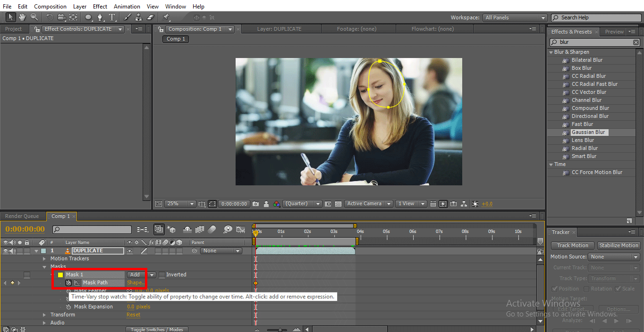The height and width of the screenshot is (332, 644).
Task: Select the Zoom tool in toolbar
Action: point(34,17)
